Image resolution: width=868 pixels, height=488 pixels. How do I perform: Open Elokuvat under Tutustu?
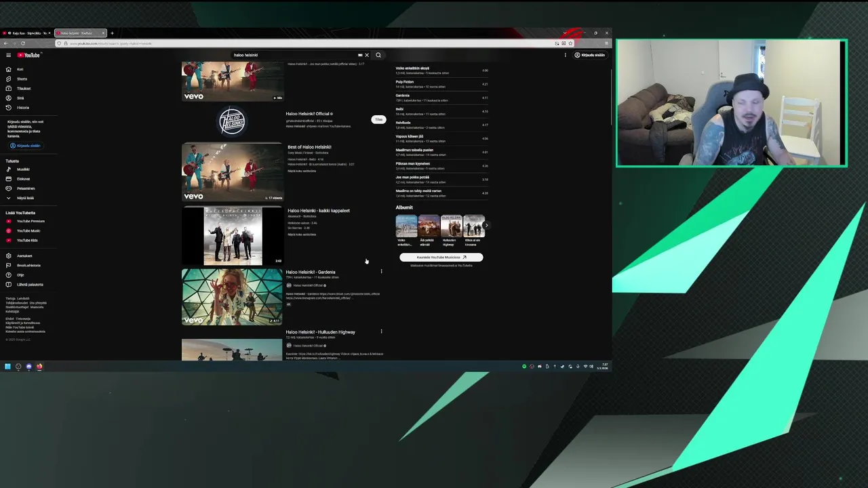tap(23, 179)
